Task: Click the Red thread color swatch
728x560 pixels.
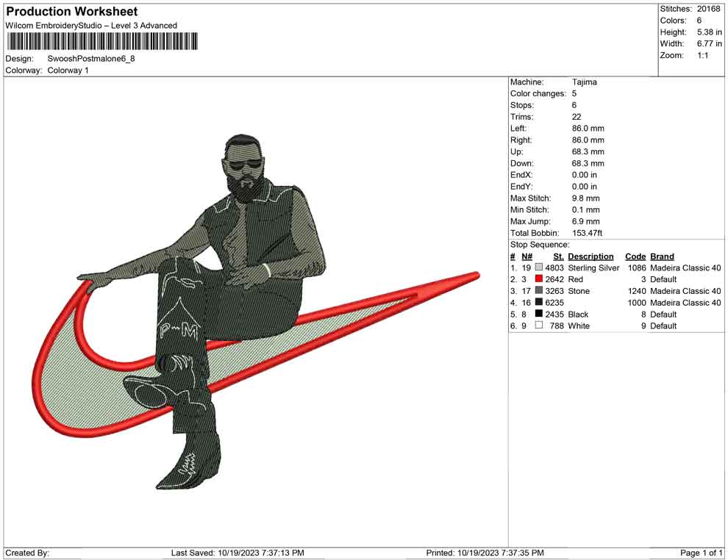Action: [x=538, y=279]
